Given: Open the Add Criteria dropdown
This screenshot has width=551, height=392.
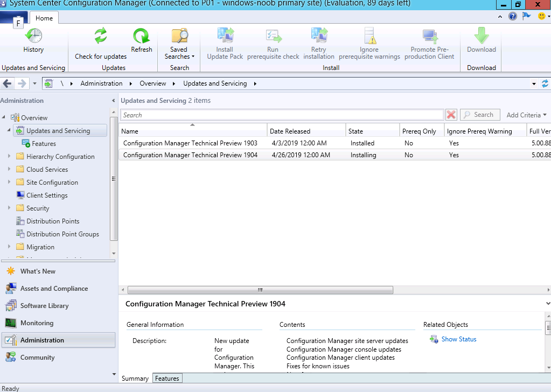Looking at the screenshot, I should tap(526, 115).
